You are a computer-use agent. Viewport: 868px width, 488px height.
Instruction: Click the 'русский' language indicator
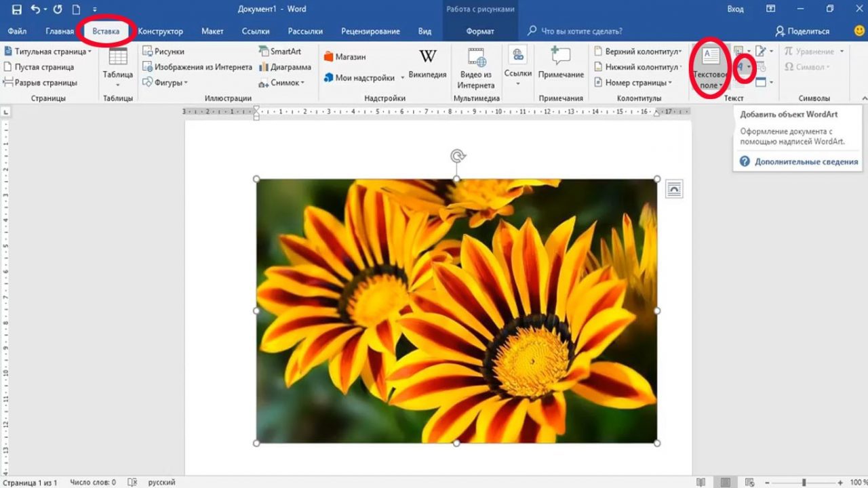coord(162,483)
